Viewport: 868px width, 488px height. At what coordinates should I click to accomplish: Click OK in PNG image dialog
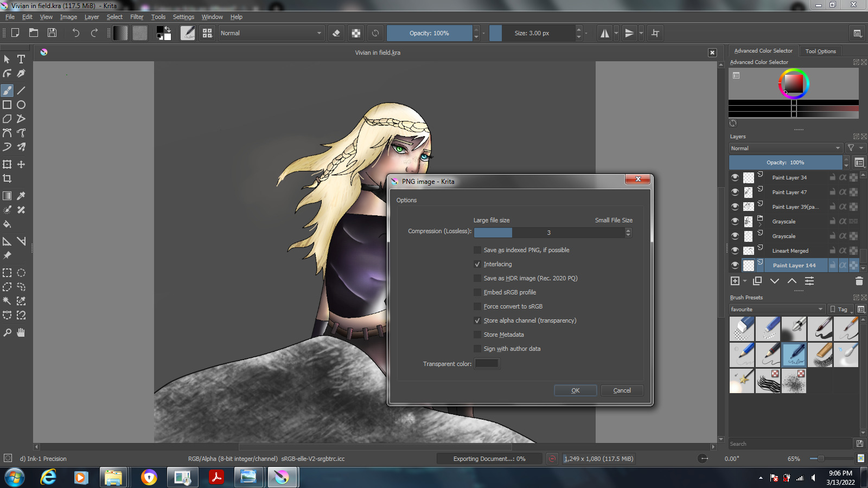tap(575, 390)
